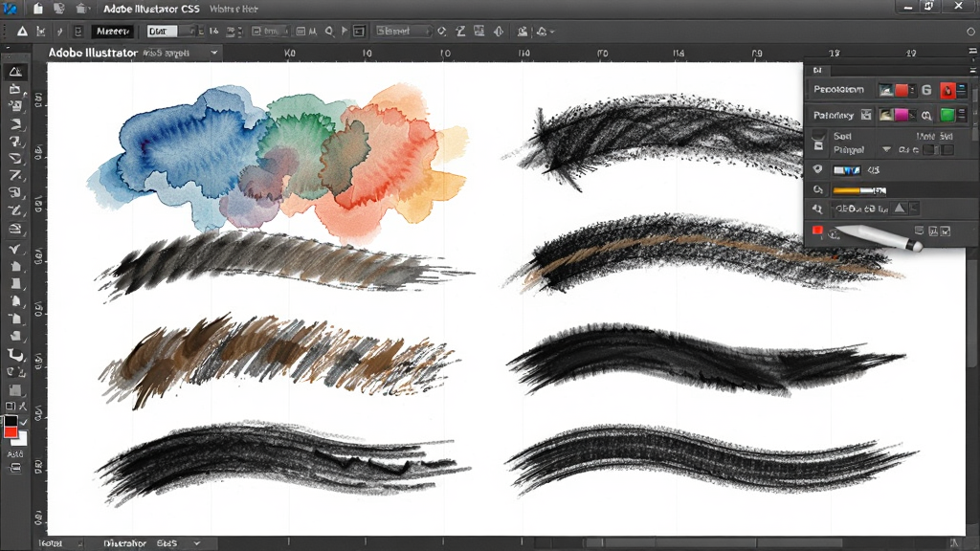Screen dimensions: 980x551
Task: Click the image thumbnail in the Patorfexy row
Action: coord(885,115)
